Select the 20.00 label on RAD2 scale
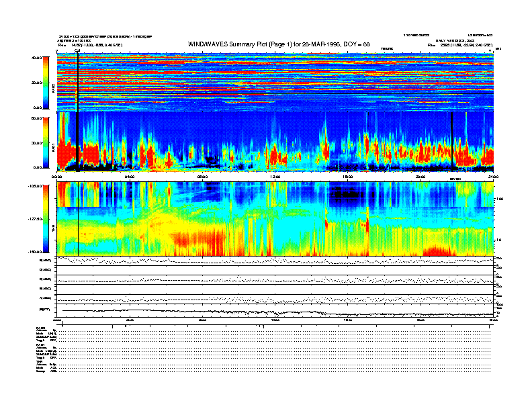Screen dimensions: 532x411 (x=36, y=83)
